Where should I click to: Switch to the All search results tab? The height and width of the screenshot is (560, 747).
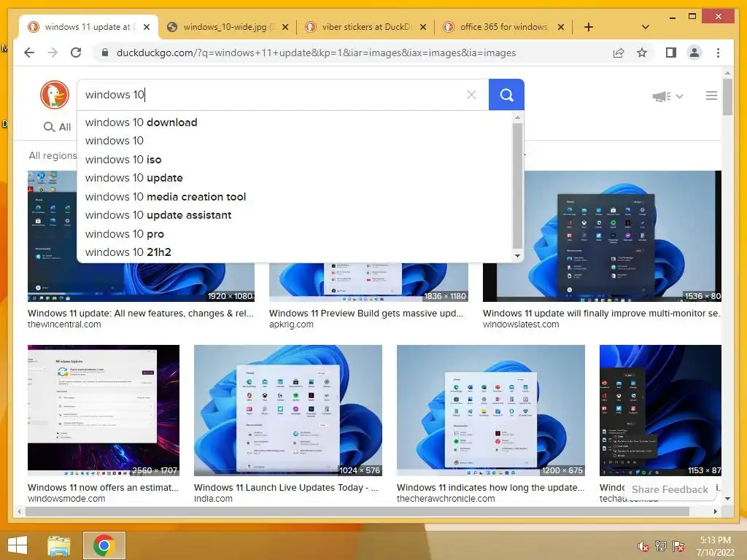[57, 127]
